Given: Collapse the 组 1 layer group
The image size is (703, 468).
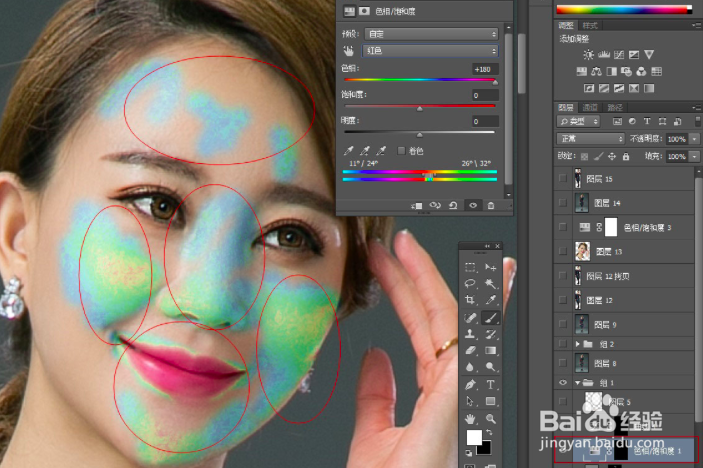Looking at the screenshot, I should [x=578, y=382].
